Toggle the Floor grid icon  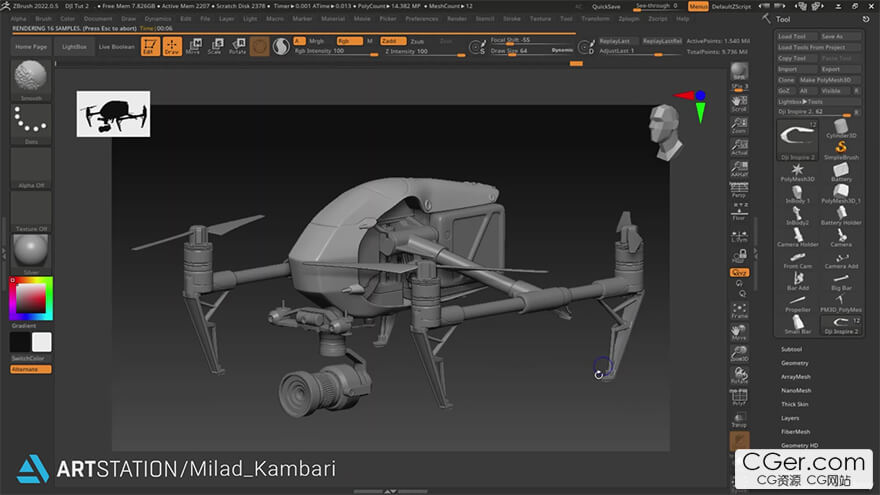(739, 211)
